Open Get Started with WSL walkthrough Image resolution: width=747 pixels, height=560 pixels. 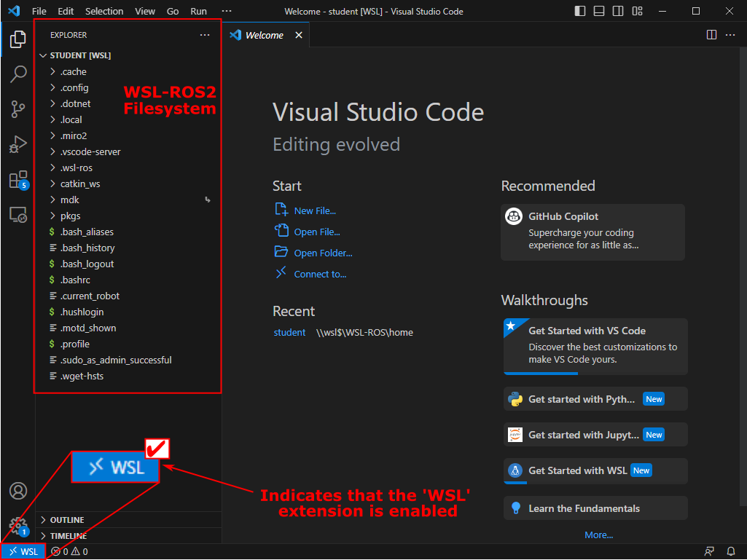(x=595, y=470)
